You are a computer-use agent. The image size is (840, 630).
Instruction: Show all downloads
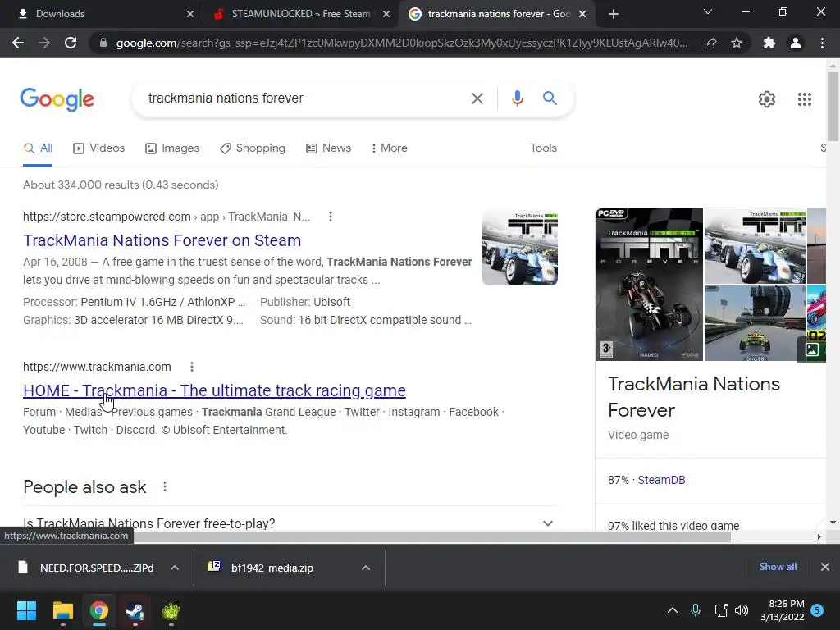point(778,566)
